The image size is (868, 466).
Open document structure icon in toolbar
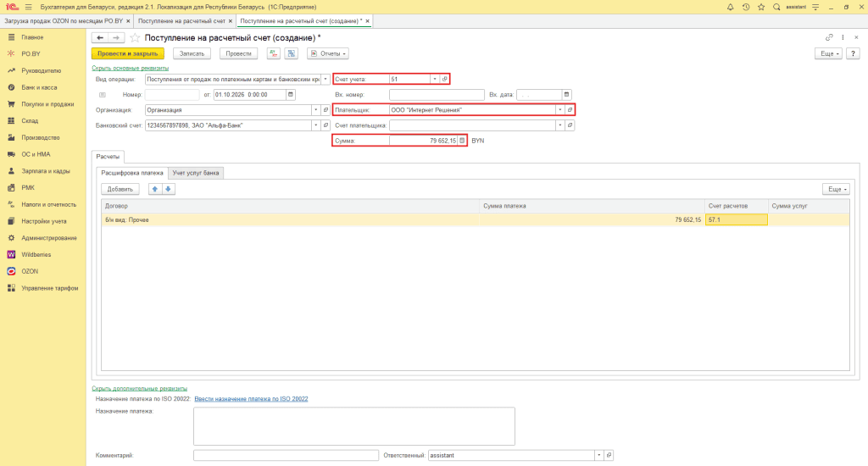click(x=292, y=53)
